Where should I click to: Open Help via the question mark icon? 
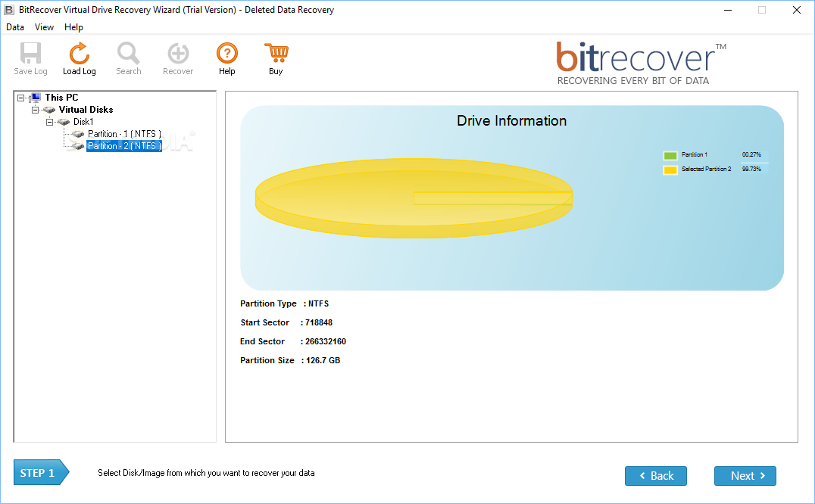coord(227,53)
